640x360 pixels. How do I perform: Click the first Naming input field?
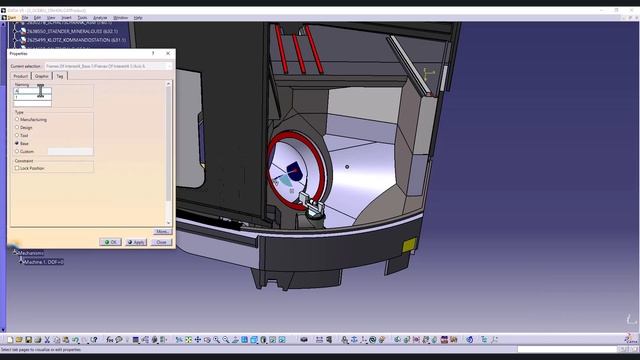pyautogui.click(x=33, y=91)
